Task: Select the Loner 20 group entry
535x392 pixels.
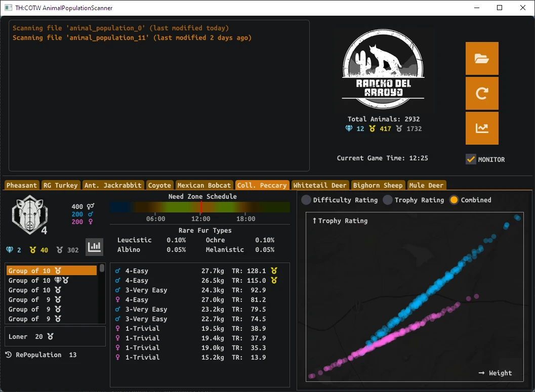Action: (x=30, y=336)
